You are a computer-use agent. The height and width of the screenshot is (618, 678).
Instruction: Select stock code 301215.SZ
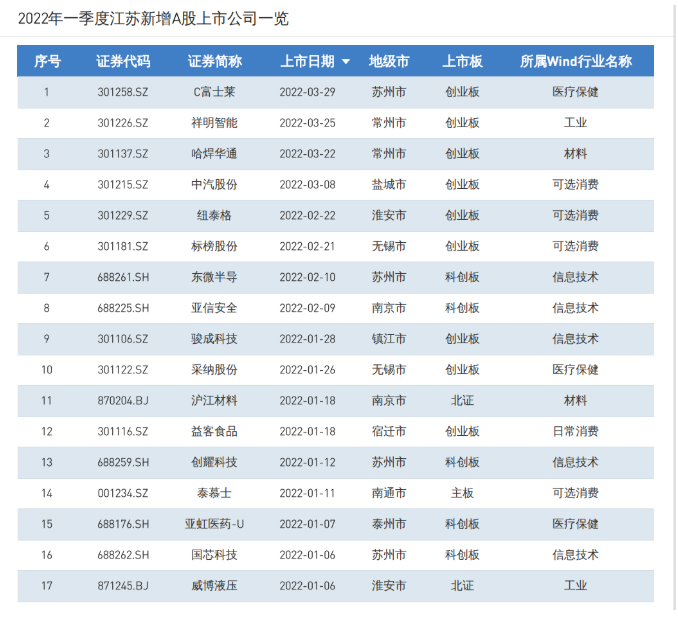pyautogui.click(x=123, y=185)
